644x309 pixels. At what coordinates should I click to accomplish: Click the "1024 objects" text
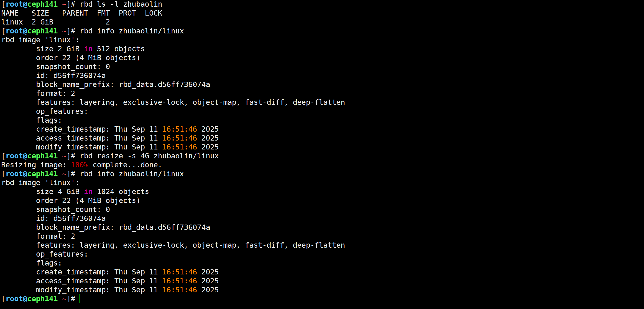(123, 192)
